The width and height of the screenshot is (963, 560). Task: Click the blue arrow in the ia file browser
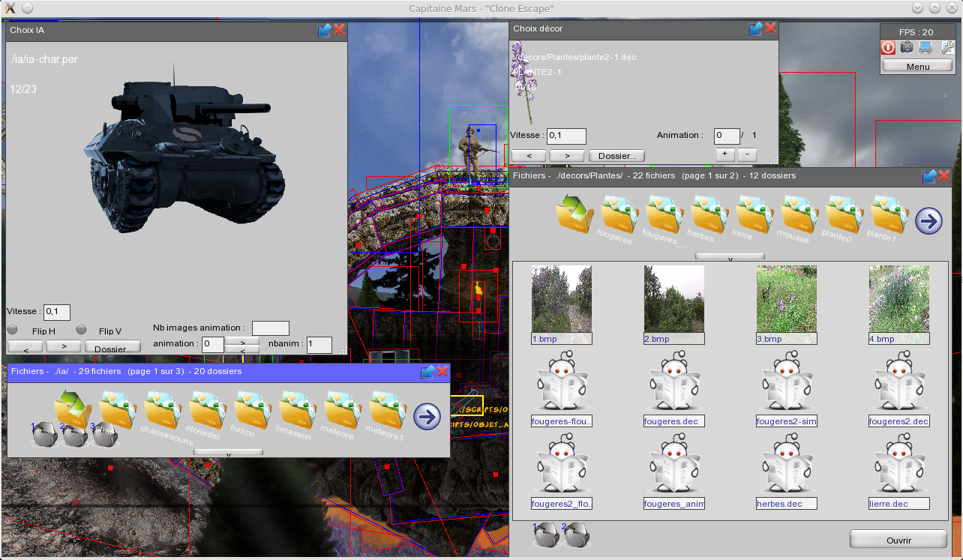click(426, 416)
